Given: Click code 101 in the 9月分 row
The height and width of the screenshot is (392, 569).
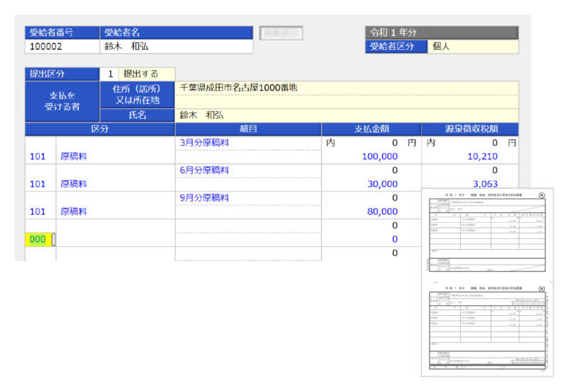Looking at the screenshot, I should click(38, 212).
